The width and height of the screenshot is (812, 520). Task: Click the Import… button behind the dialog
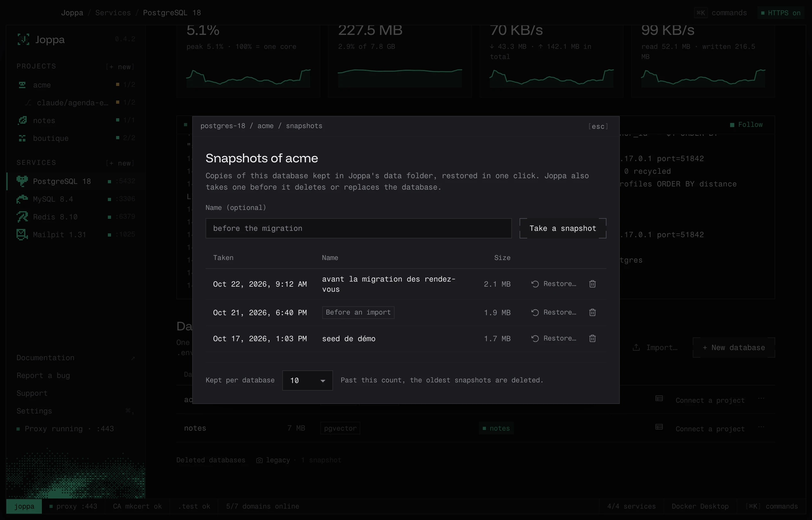(x=655, y=348)
